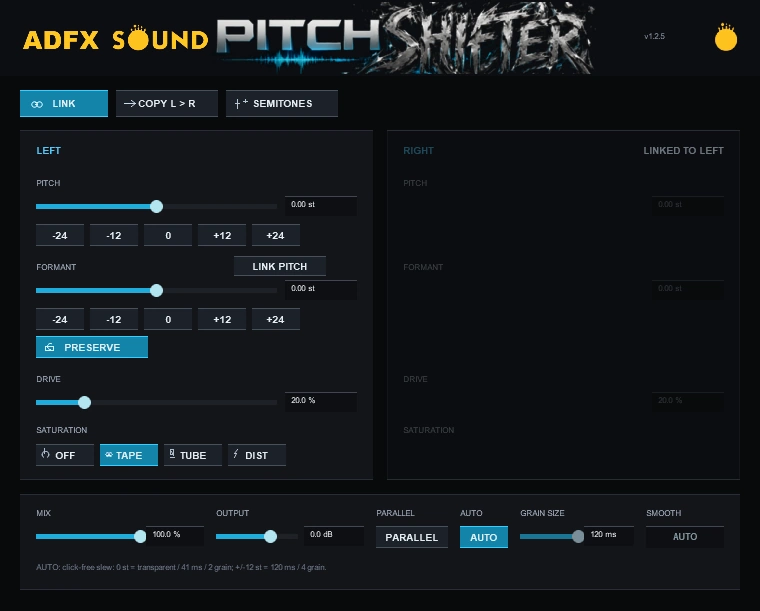Click the Left PITCH slider handle
760x611 pixels.
pos(156,206)
